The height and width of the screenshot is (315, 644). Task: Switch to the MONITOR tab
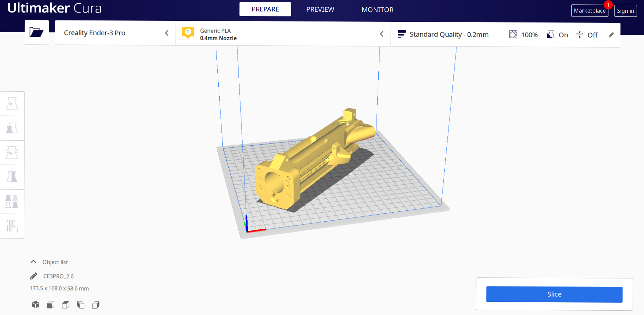[x=377, y=10]
